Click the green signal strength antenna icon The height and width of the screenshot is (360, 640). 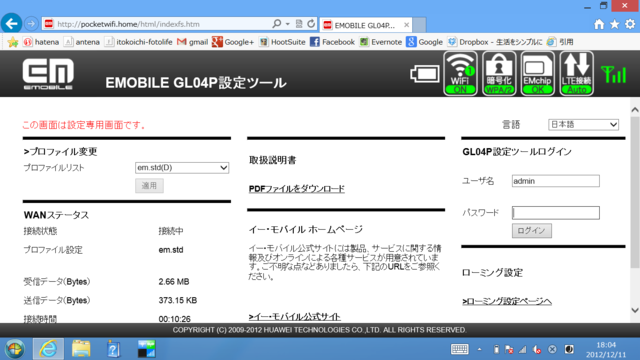(613, 75)
